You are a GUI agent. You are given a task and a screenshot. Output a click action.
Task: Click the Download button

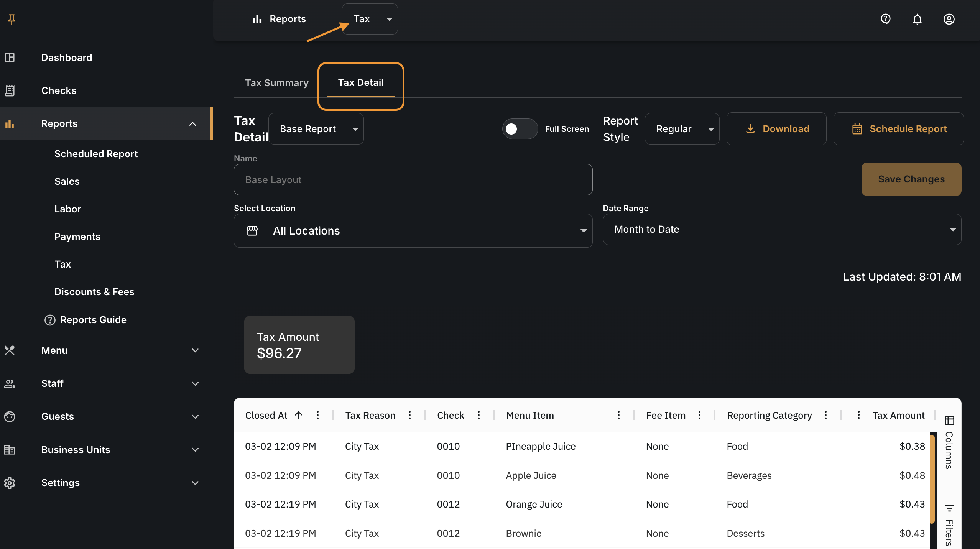click(x=776, y=129)
